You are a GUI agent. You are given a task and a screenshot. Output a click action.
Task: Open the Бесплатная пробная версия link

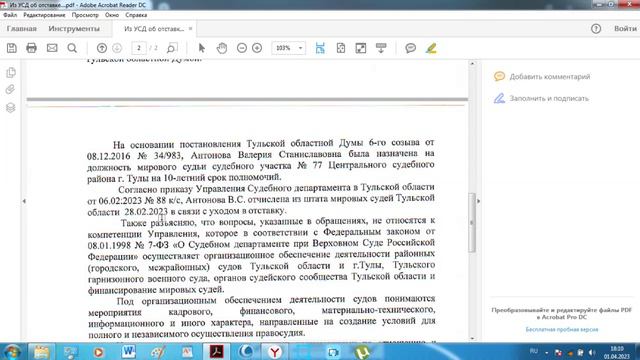pyautogui.click(x=562, y=329)
